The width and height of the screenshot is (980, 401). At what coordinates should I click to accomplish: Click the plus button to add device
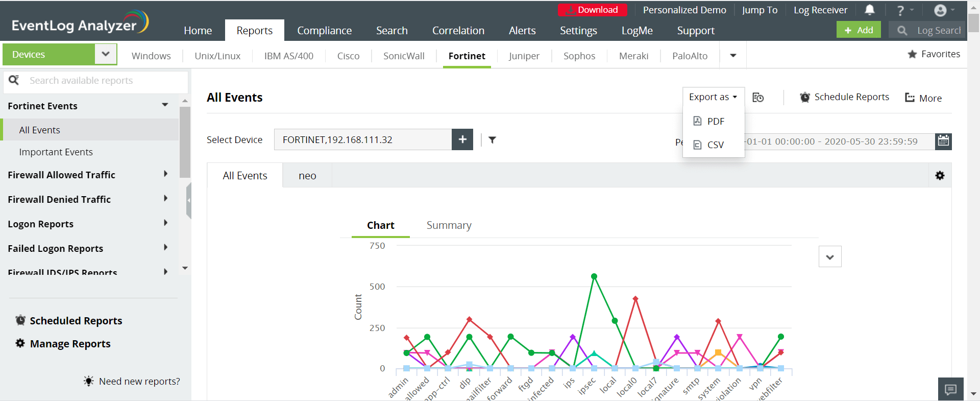[462, 139]
